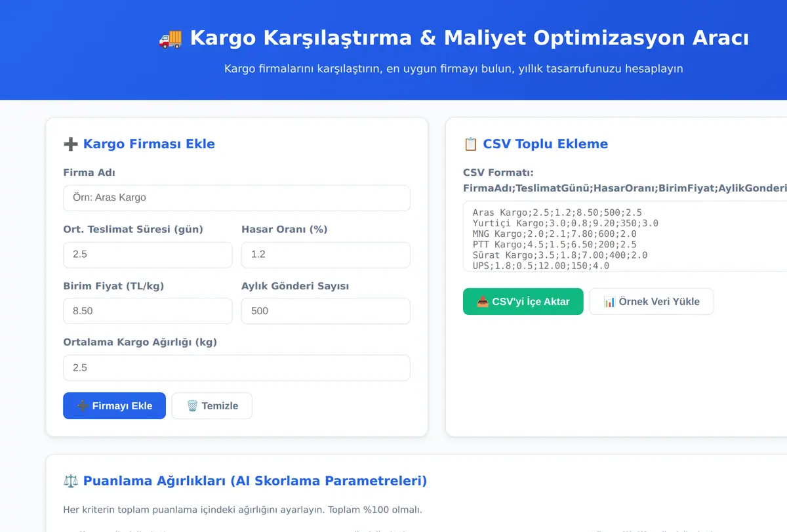Click the Firma Adı input field
Viewport: 787px width, 532px height.
click(x=237, y=198)
